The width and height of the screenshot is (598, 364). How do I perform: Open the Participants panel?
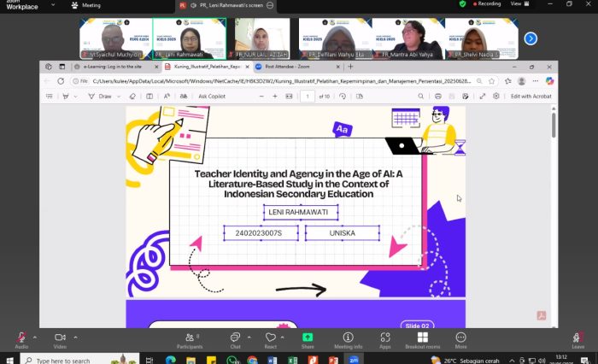(189, 338)
